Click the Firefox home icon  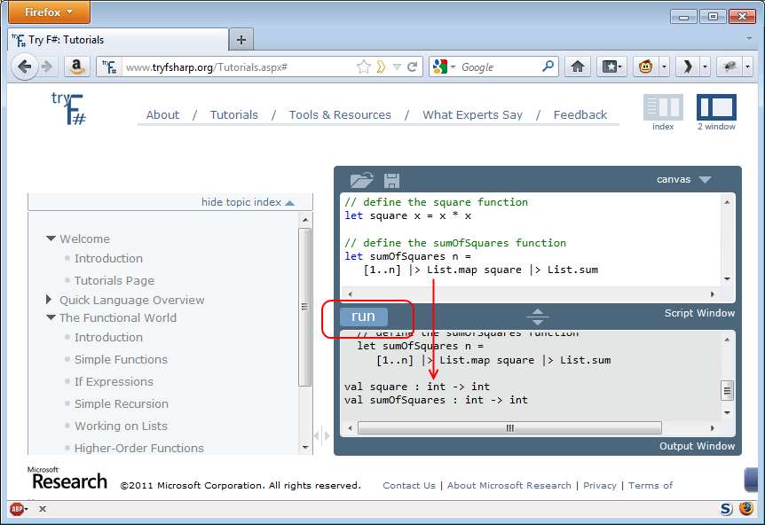point(578,66)
